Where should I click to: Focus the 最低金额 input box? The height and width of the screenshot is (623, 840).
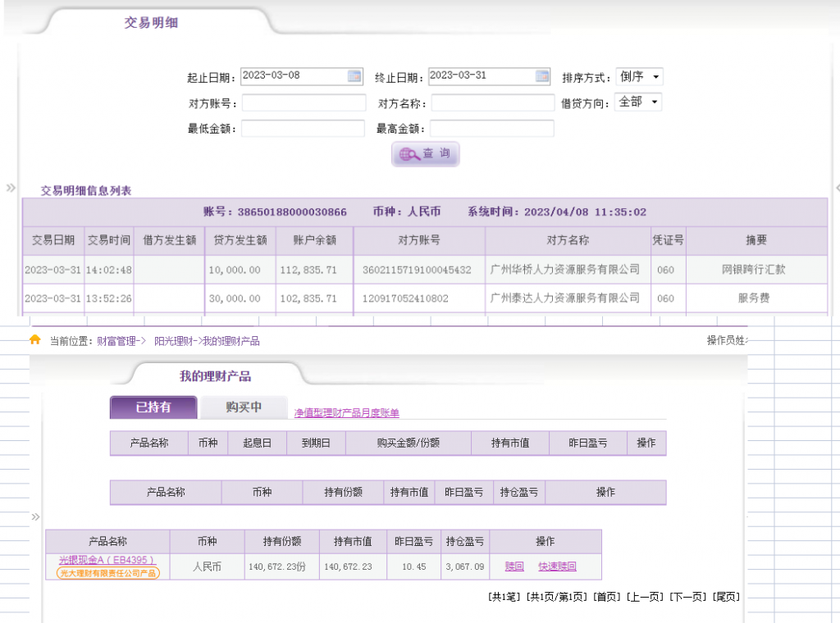(303, 129)
